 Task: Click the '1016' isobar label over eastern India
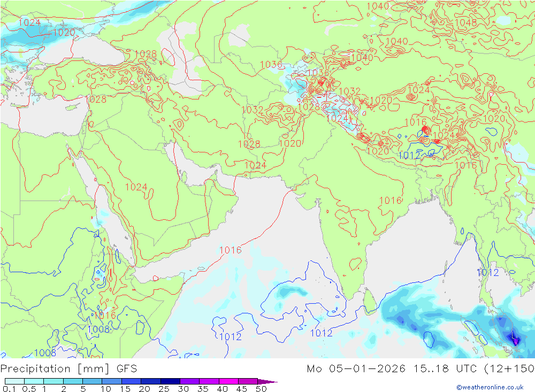tap(391, 201)
